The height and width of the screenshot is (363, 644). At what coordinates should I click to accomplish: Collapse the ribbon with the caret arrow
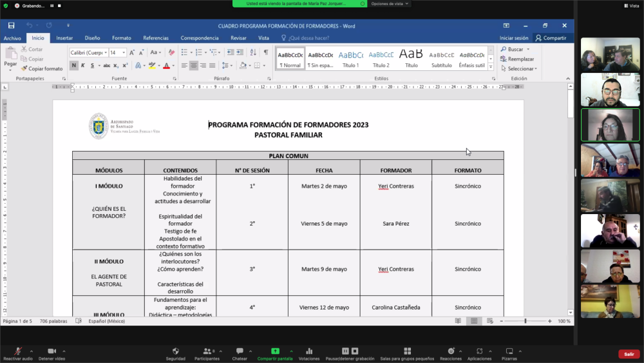(x=568, y=79)
